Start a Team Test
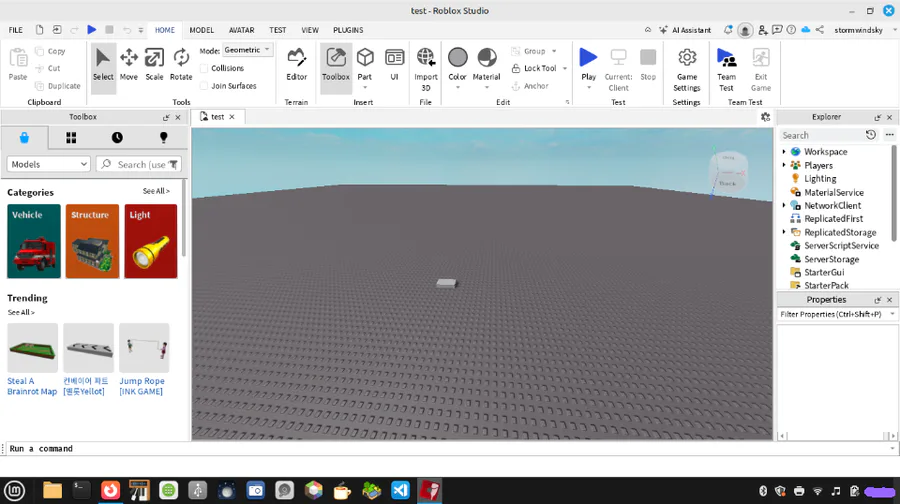This screenshot has height=504, width=900. tap(726, 69)
